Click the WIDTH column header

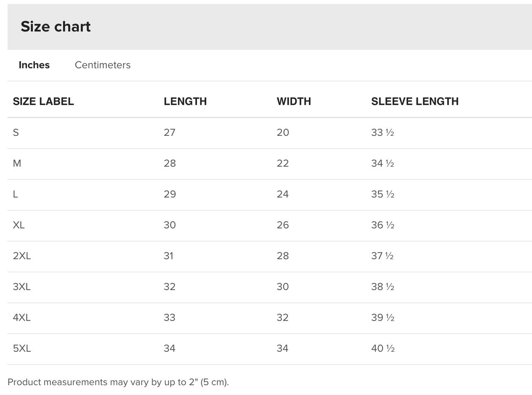click(x=294, y=101)
